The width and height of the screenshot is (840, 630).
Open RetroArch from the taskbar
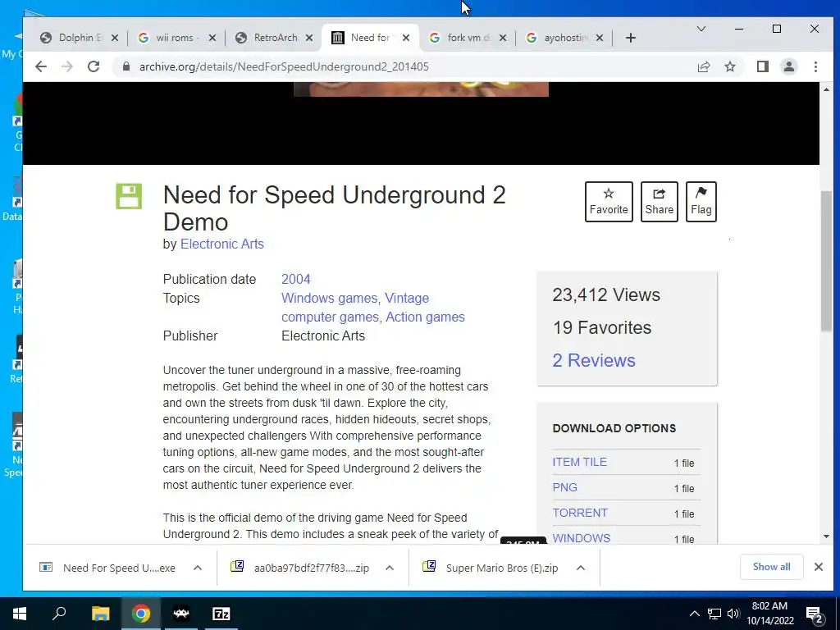[181, 614]
